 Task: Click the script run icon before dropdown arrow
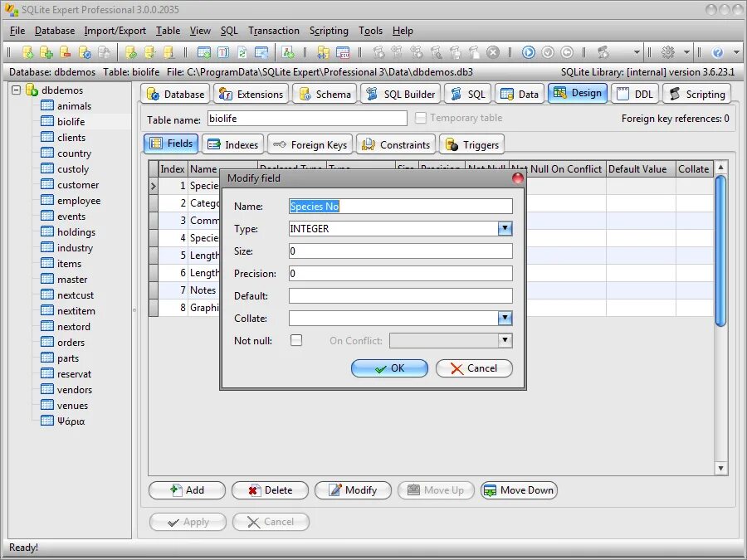(603, 52)
